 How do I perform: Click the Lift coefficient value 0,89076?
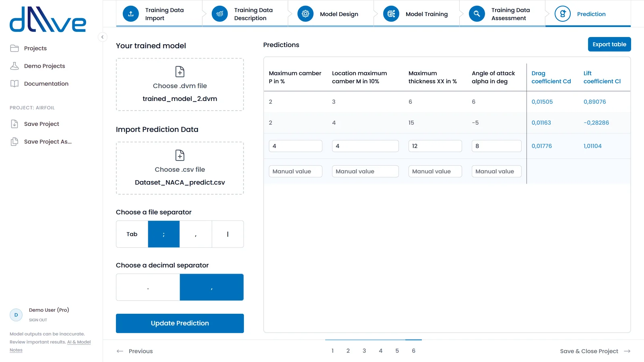(x=594, y=102)
